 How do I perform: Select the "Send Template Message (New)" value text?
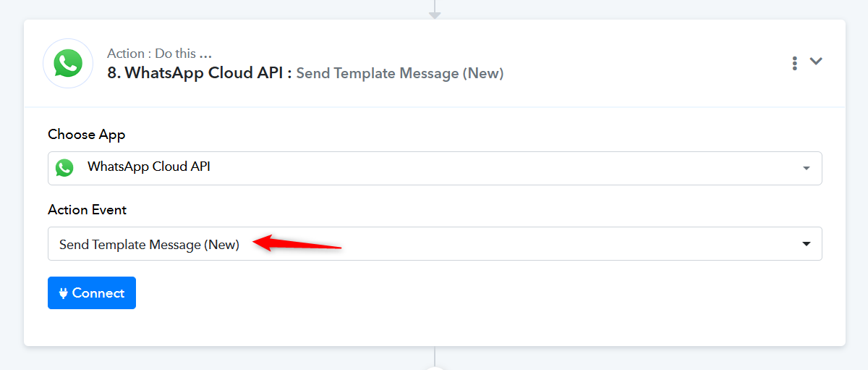[x=149, y=245]
